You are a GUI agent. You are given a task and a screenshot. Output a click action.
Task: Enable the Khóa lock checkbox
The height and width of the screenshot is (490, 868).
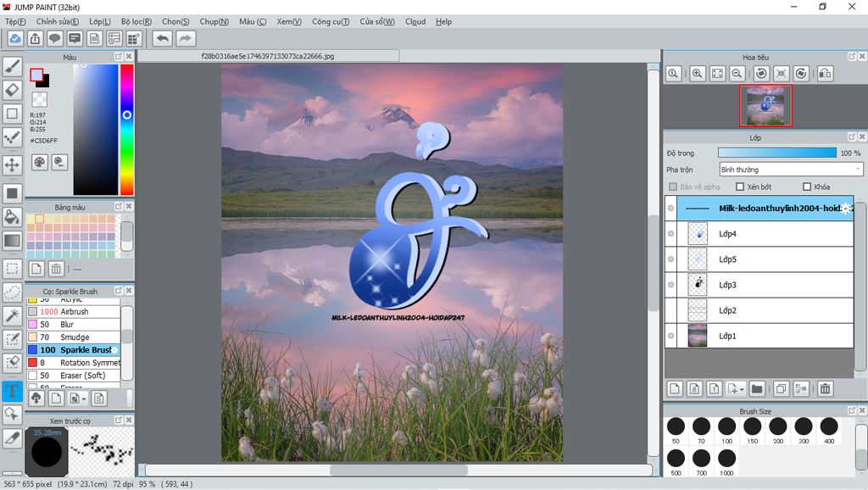pyautogui.click(x=807, y=187)
